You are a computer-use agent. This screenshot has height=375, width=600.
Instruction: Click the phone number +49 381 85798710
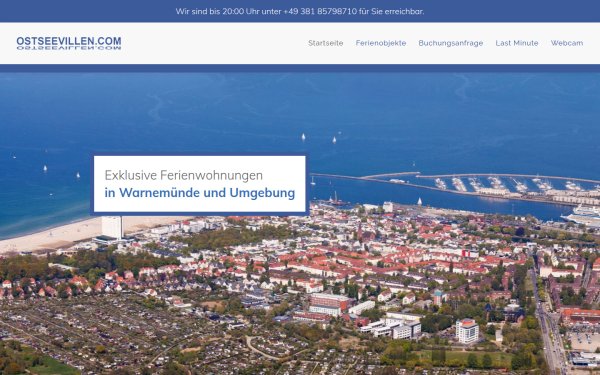[320, 11]
